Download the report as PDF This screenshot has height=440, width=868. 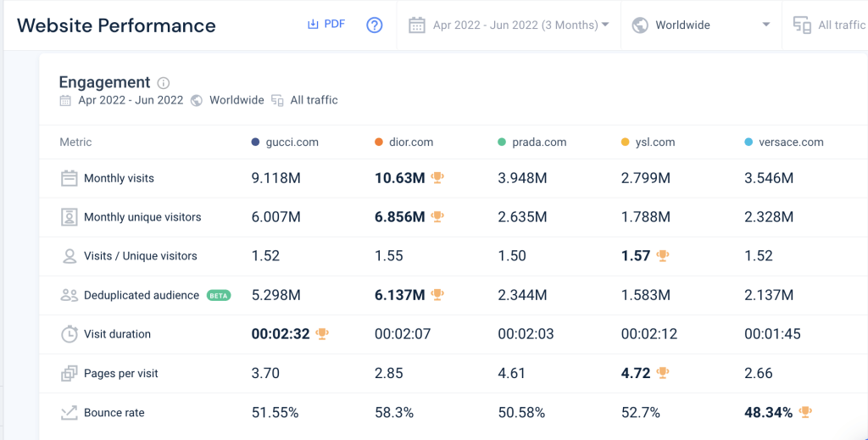[326, 24]
